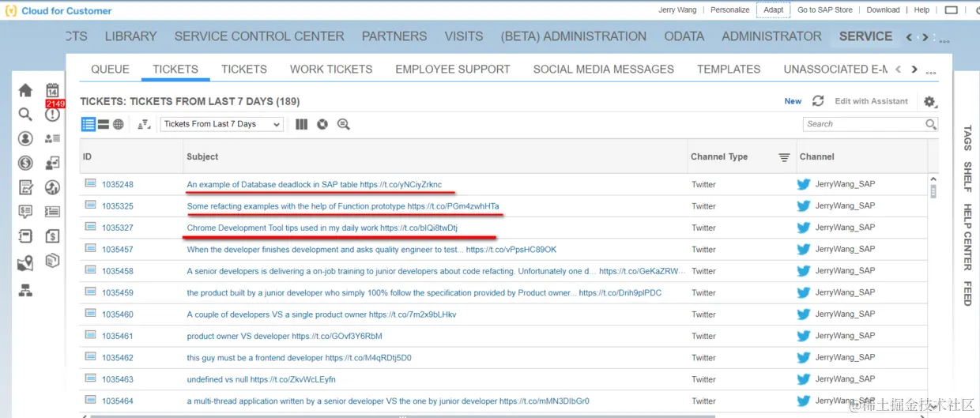Focus the Search input field
Image resolution: width=980 pixels, height=418 pixels.
pos(864,124)
